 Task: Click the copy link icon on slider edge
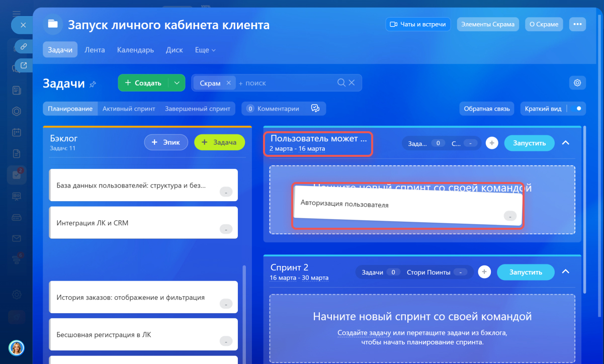(23, 47)
